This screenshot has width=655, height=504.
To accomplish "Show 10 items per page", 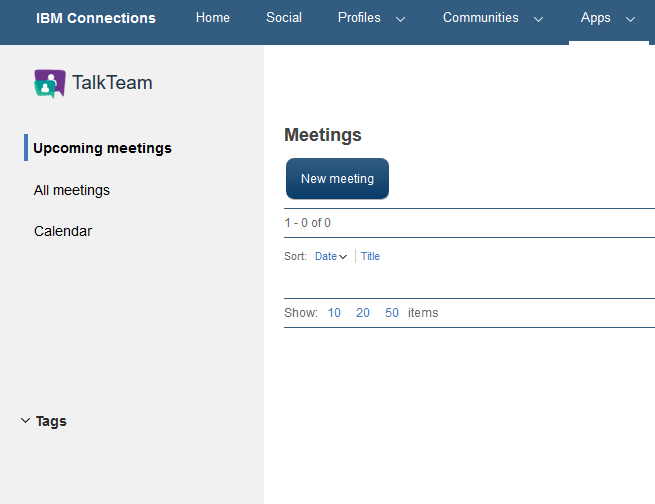I will pyautogui.click(x=334, y=313).
